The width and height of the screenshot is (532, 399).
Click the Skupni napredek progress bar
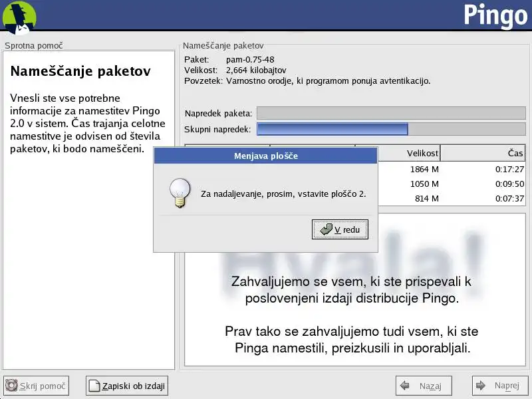[x=391, y=129]
